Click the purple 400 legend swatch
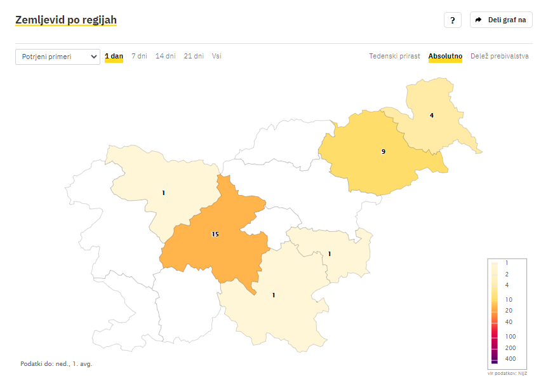The image size is (541, 392). 495,359
